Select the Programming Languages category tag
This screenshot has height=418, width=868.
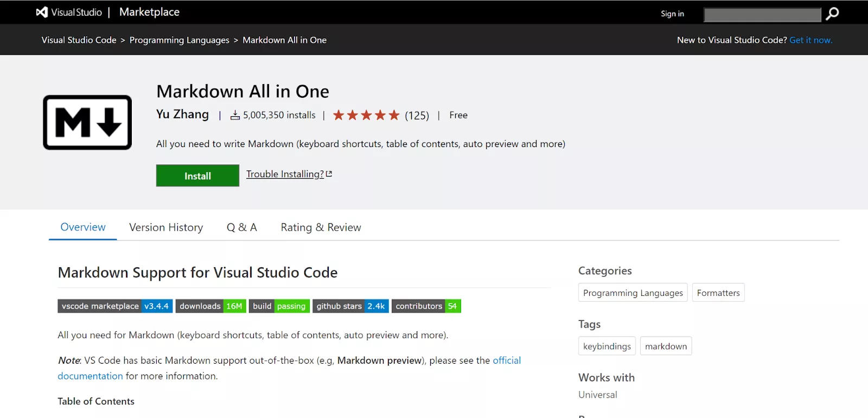[x=633, y=293]
